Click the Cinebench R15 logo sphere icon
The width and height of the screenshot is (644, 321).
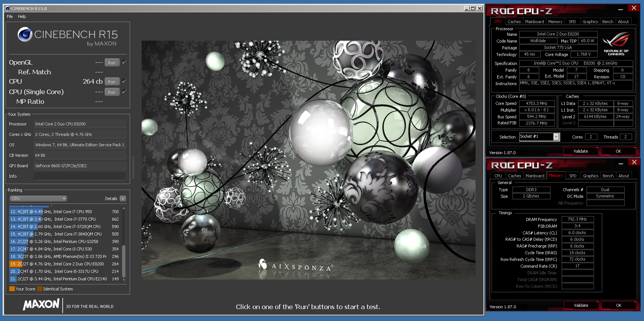25,34
